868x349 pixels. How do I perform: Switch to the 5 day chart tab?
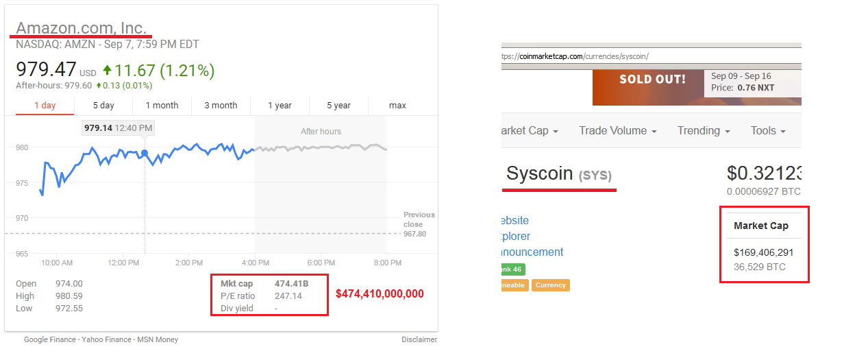[x=103, y=105]
